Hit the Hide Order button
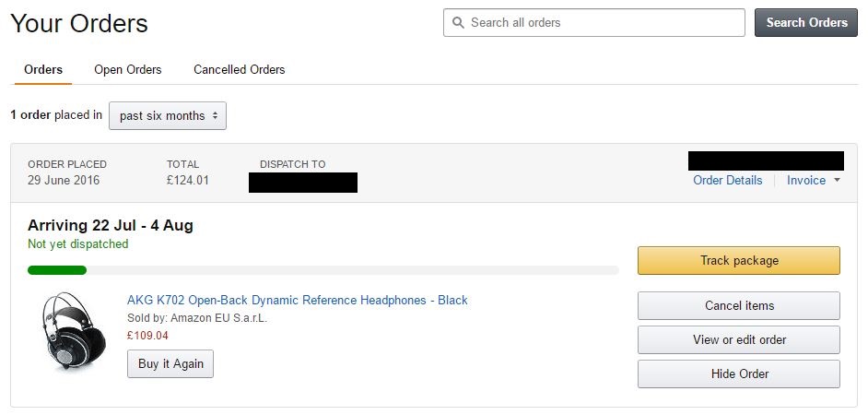868x415 pixels. (738, 373)
